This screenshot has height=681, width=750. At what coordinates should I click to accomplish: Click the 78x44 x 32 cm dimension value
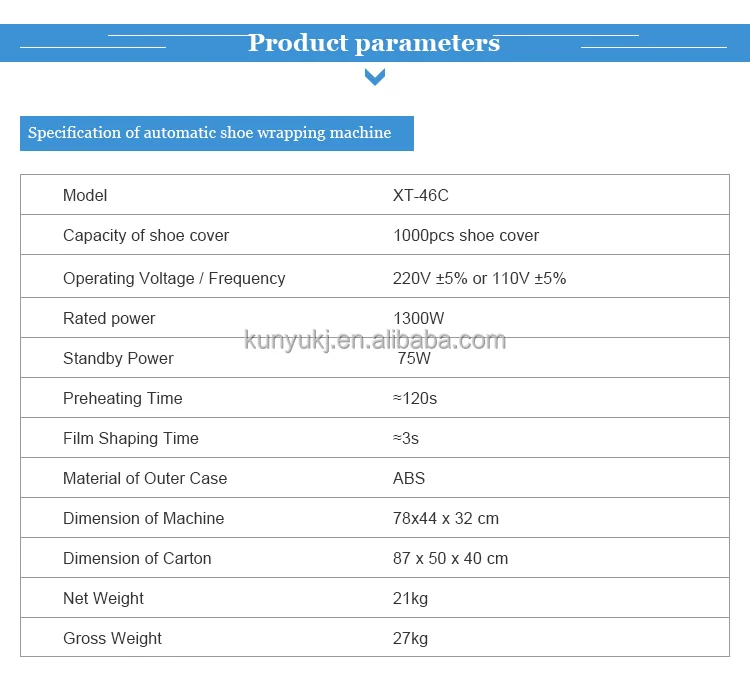pyautogui.click(x=446, y=518)
